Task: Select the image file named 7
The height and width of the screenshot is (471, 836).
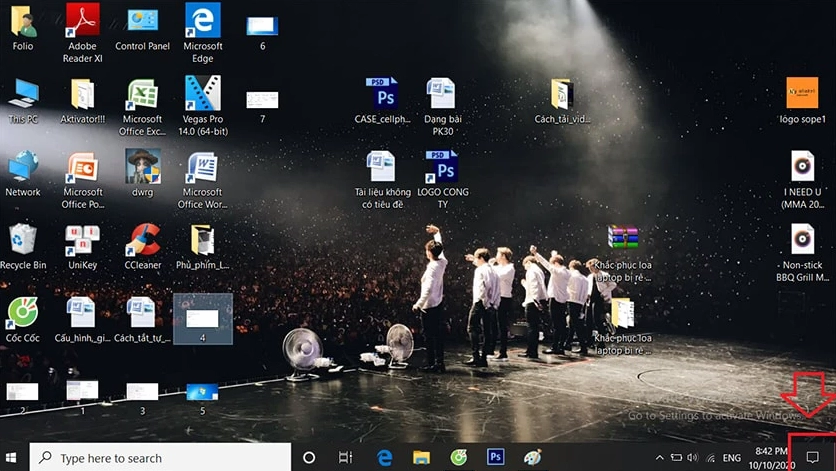Action: pos(262,106)
